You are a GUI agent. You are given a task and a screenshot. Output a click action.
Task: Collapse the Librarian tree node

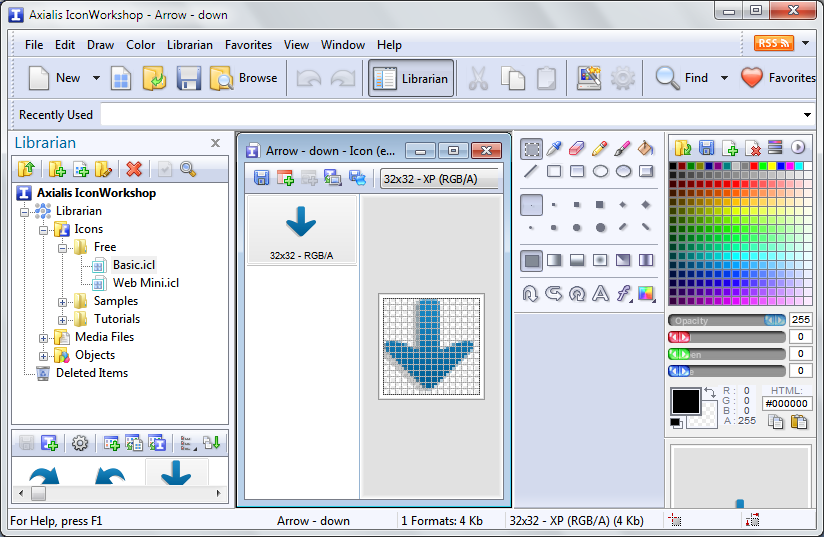pyautogui.click(x=24, y=212)
